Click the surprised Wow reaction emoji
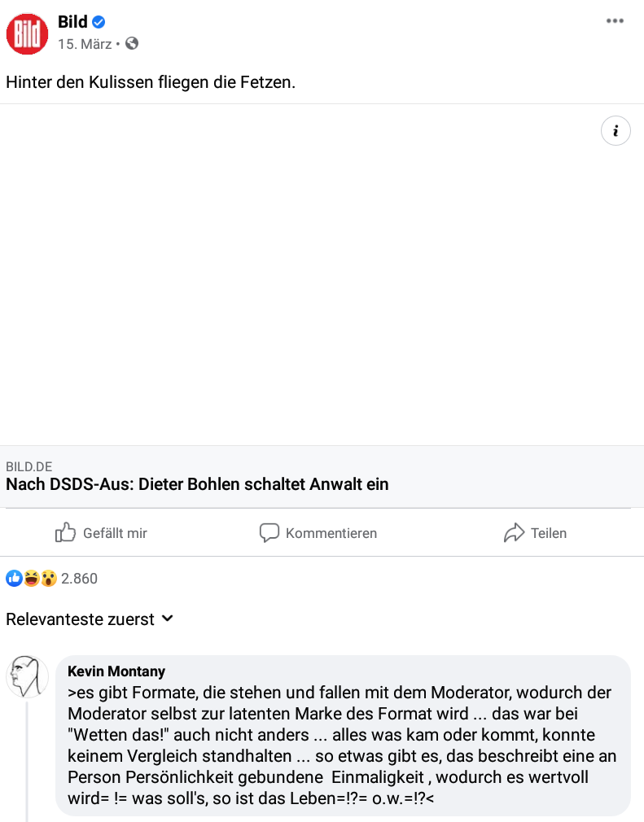644x822 pixels. coord(49,578)
